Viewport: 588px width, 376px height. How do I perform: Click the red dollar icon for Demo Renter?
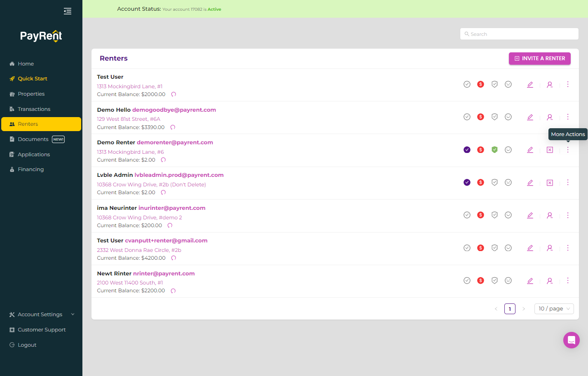click(x=480, y=150)
